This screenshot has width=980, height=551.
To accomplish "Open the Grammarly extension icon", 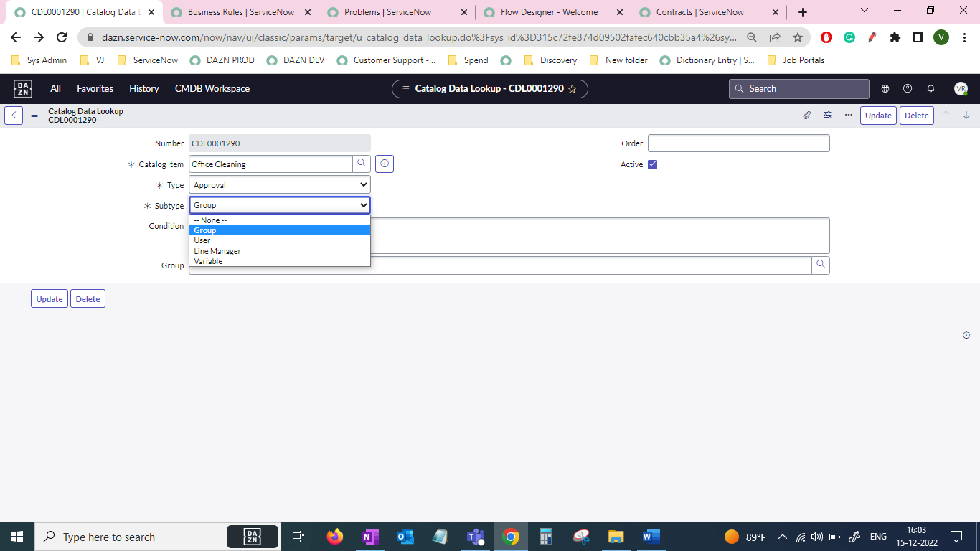I will 849,37.
